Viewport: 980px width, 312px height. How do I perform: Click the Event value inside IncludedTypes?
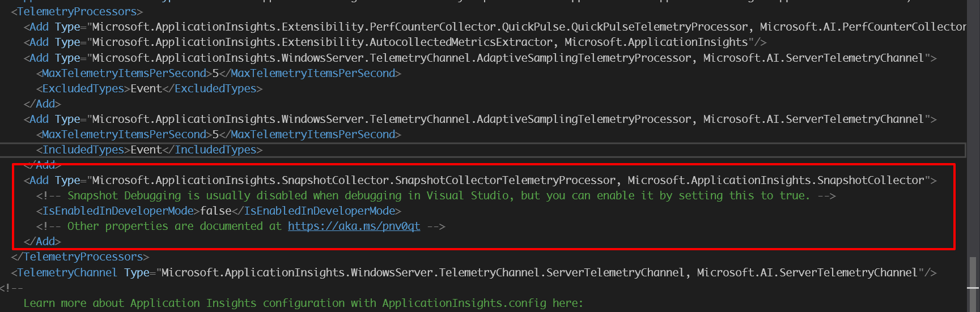146,149
